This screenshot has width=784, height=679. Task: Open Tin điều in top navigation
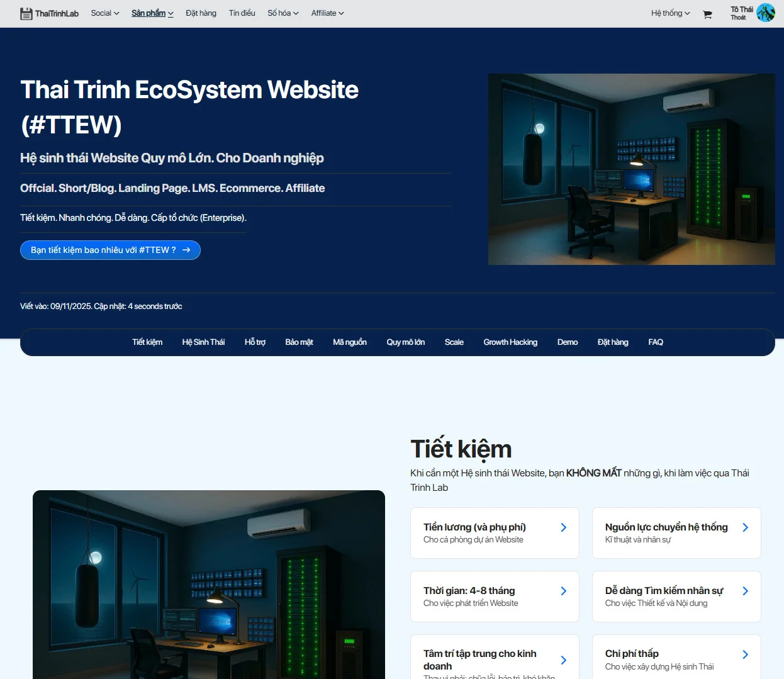242,13
